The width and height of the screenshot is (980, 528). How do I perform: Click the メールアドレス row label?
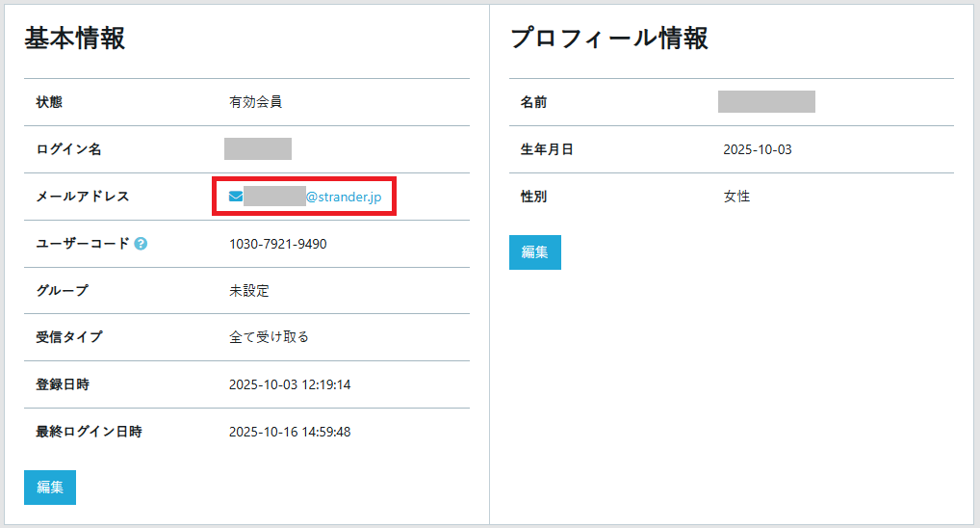coord(82,197)
